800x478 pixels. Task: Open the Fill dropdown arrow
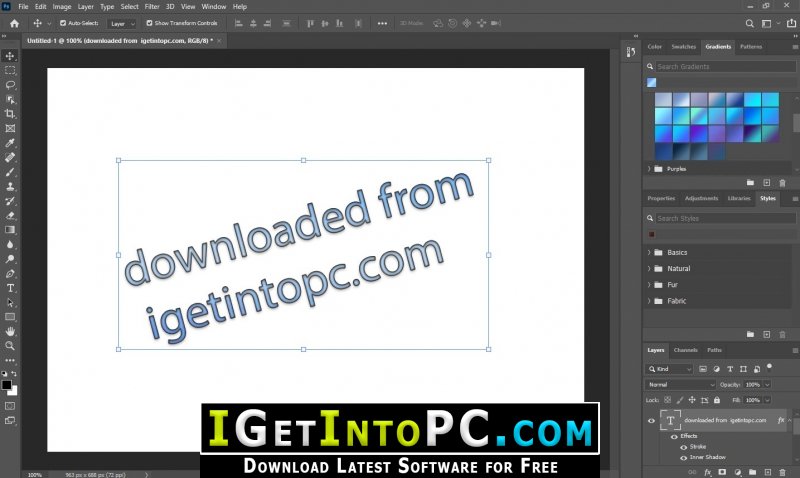767,400
